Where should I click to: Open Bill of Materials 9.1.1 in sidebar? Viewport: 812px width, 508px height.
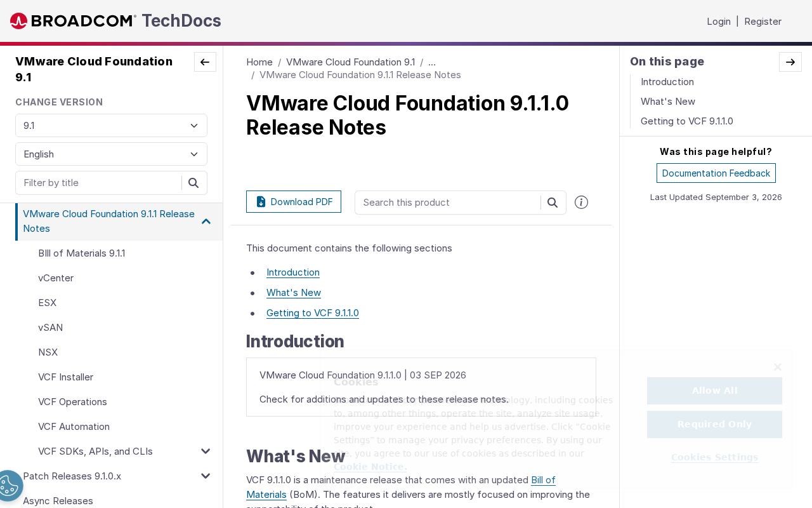[82, 253]
